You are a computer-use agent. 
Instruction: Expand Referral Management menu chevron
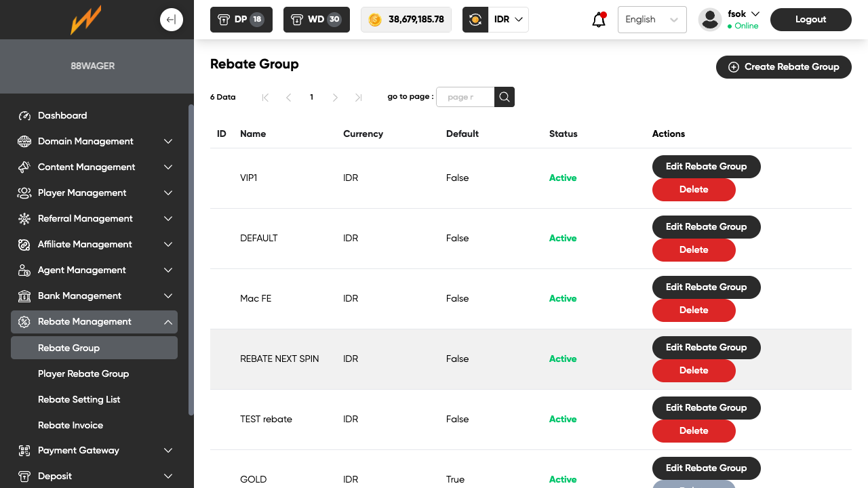pos(168,219)
